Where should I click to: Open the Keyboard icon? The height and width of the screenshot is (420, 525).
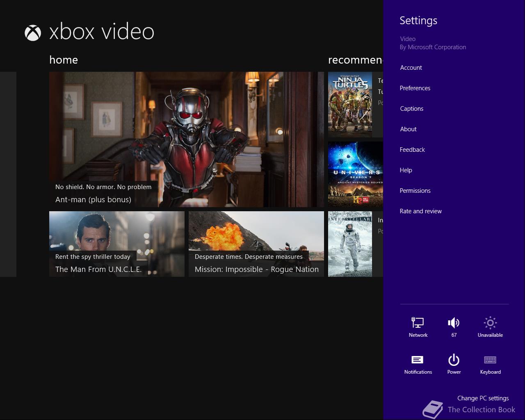pyautogui.click(x=490, y=364)
